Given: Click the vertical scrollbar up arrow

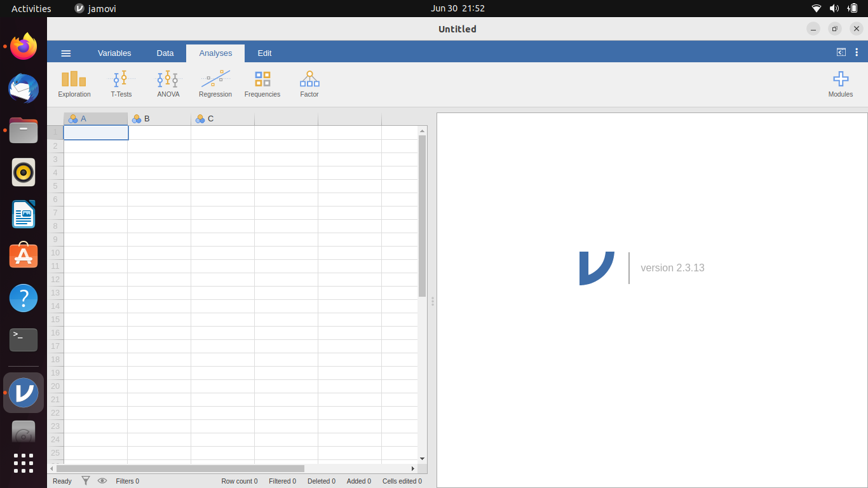Looking at the screenshot, I should (422, 131).
